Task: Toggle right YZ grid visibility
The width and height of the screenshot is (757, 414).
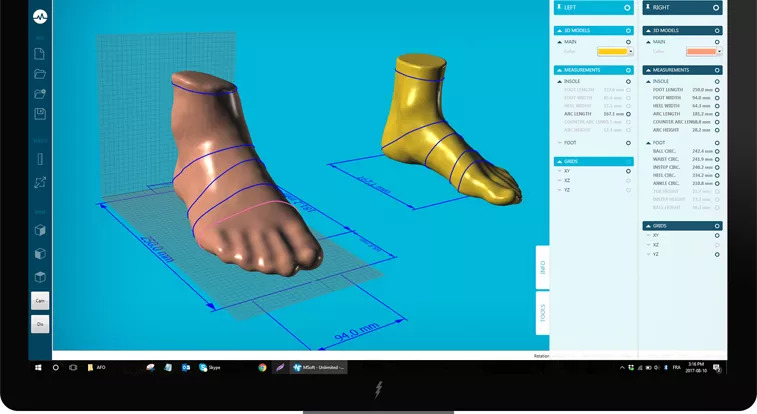Action: 717,254
